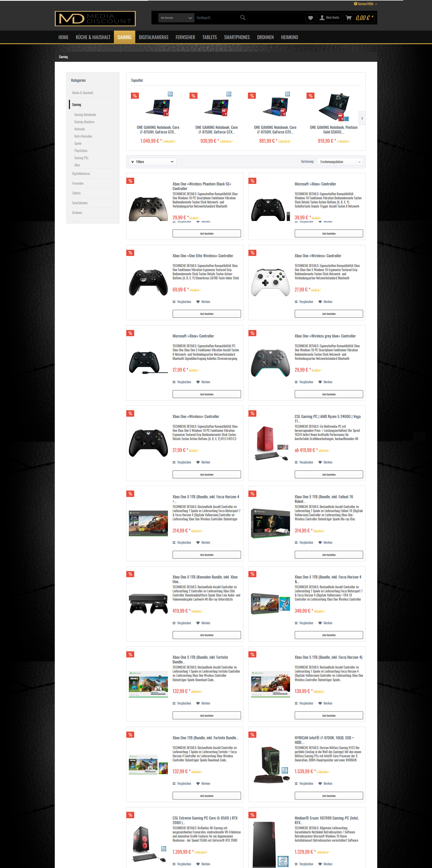Click the search magnifier icon
432x868 pixels.
[x=243, y=17]
